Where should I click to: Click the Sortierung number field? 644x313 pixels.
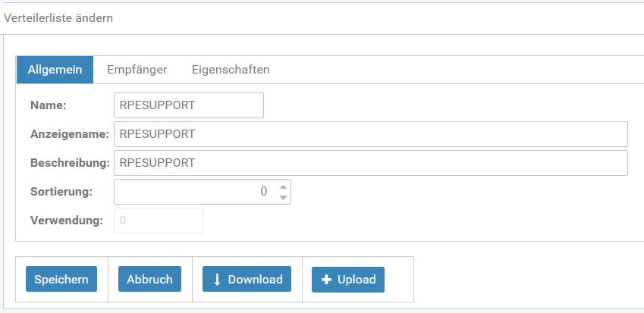tap(193, 192)
